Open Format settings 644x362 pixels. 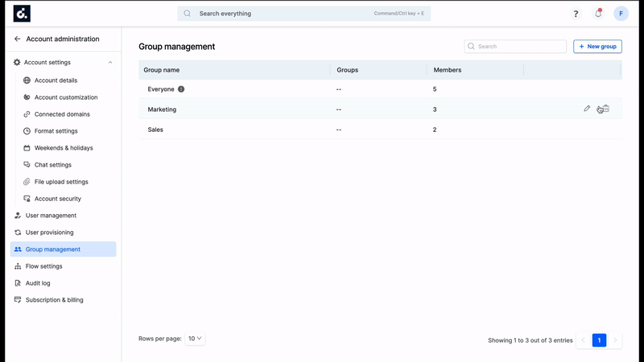[x=56, y=131]
